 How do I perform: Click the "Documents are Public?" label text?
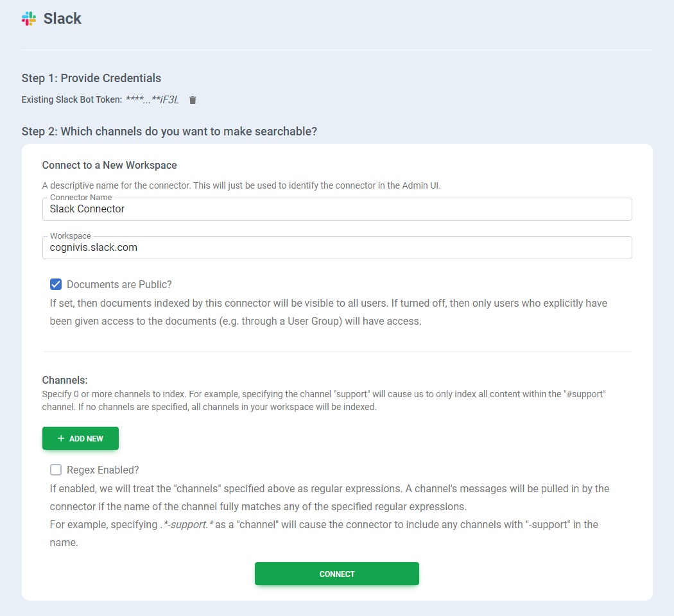click(119, 284)
